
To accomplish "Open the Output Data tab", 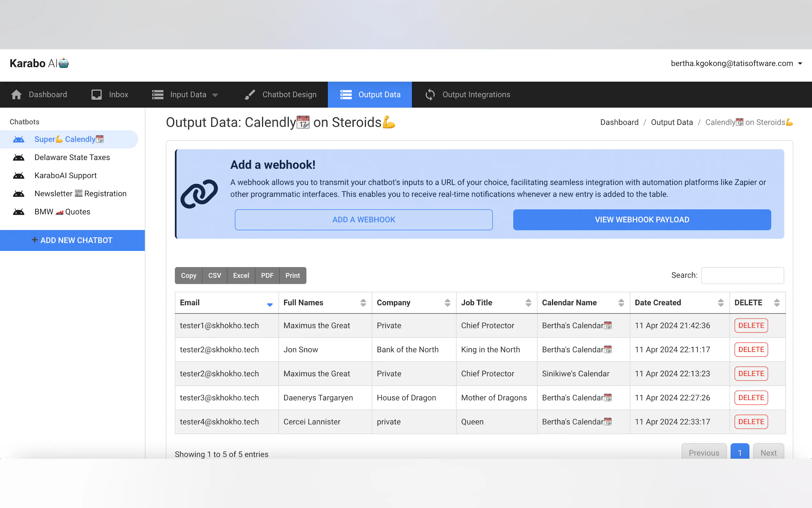I will [370, 95].
